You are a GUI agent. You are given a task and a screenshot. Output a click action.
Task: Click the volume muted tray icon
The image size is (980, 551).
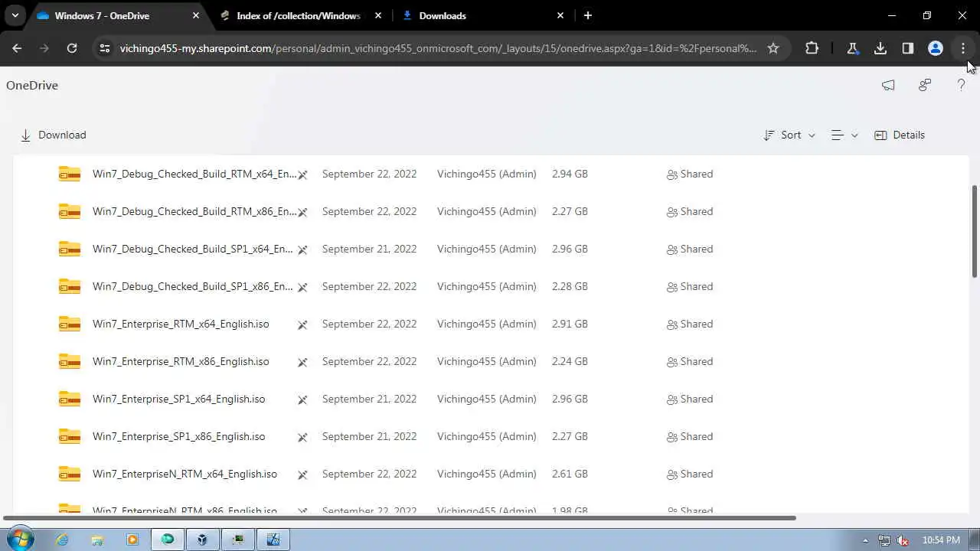tap(903, 540)
